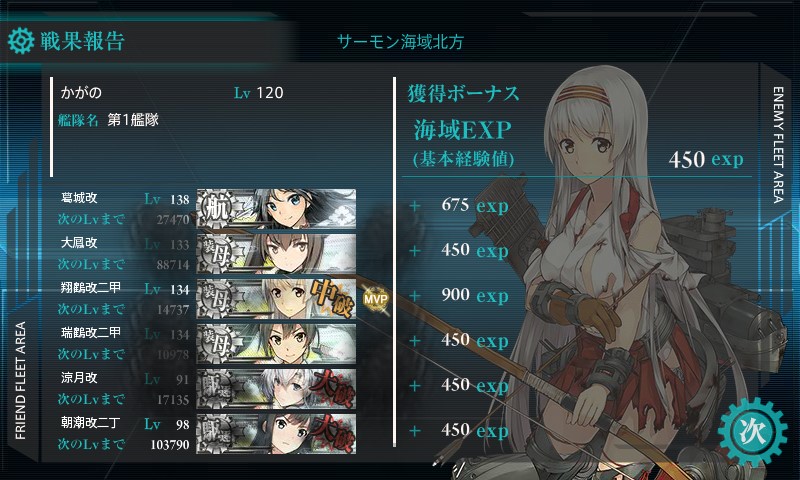Image resolution: width=800 pixels, height=480 pixels.
Task: Click the MVP badge on 翔鶴改二甲
Action: pos(376,299)
